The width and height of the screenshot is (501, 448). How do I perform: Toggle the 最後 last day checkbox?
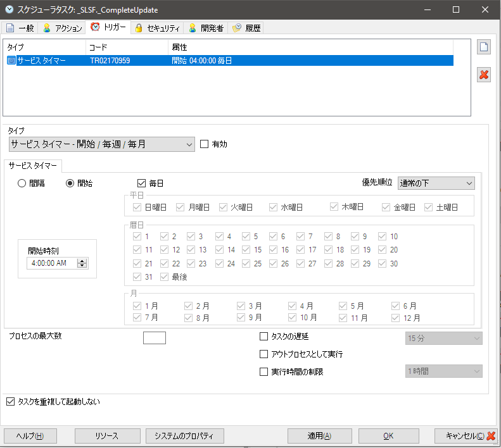pyautogui.click(x=164, y=277)
